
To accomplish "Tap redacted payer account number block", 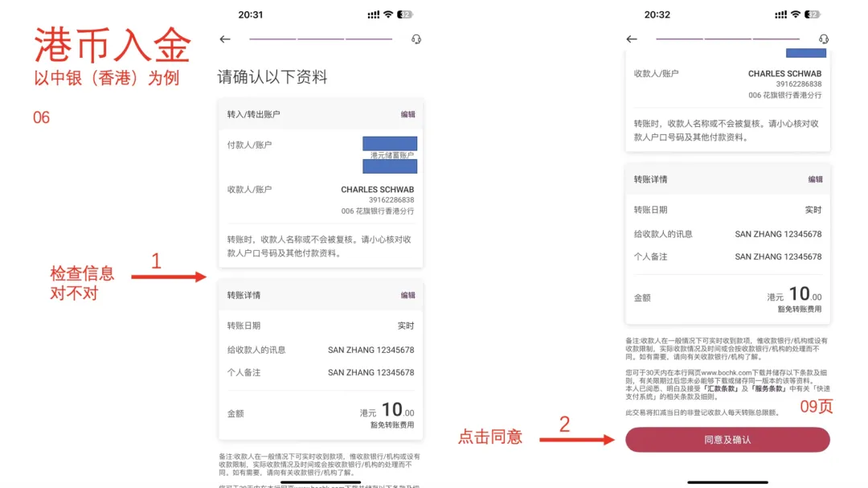I will [x=390, y=166].
